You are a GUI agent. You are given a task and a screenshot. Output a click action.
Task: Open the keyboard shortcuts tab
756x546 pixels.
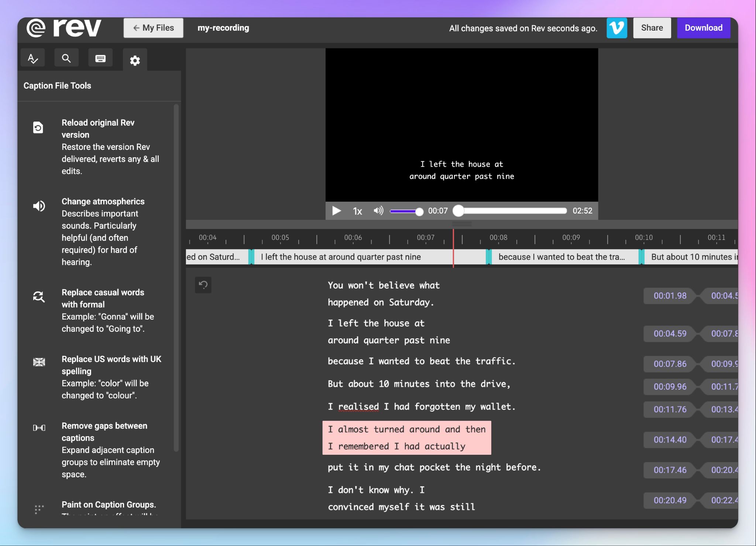point(100,58)
